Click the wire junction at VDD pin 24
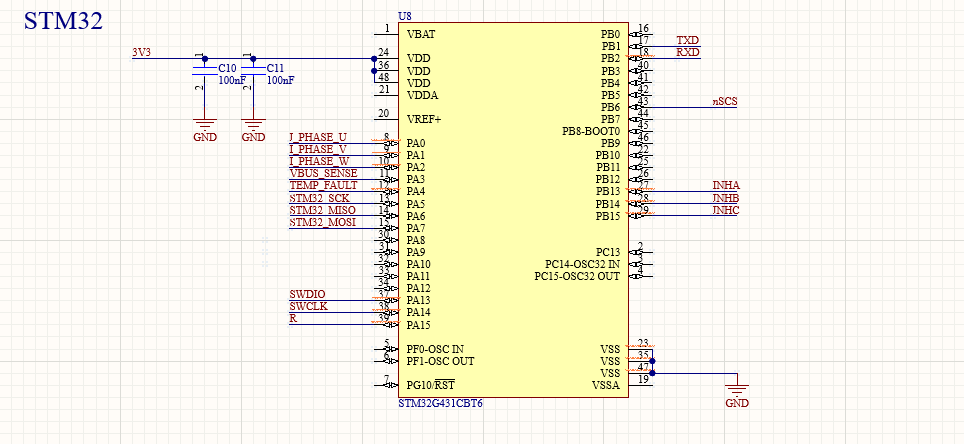 coord(374,59)
